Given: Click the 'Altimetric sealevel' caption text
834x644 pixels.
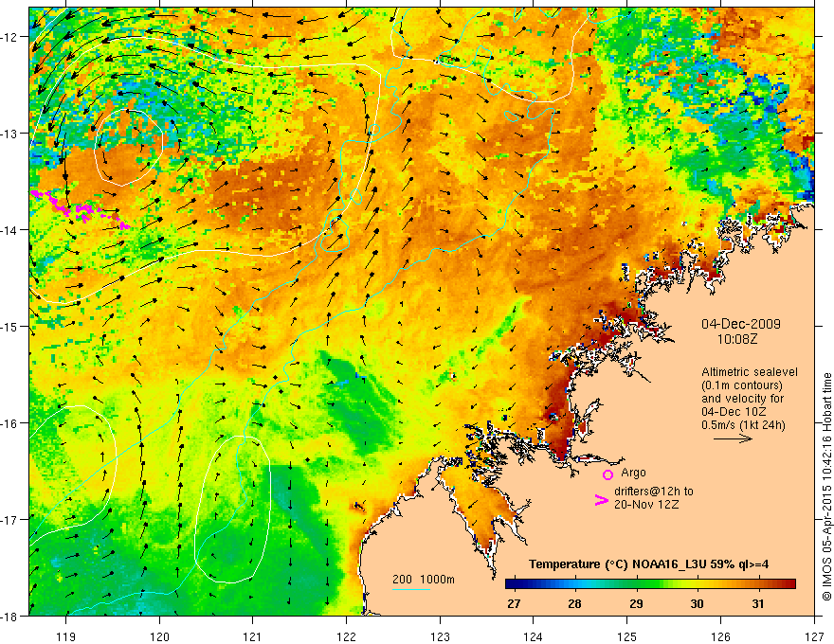Looking at the screenshot, I should click(x=750, y=372).
